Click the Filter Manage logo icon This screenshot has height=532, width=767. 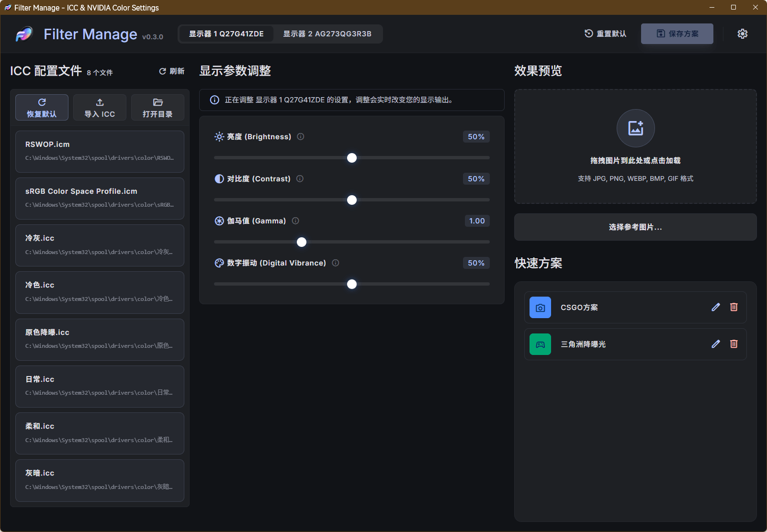(24, 34)
